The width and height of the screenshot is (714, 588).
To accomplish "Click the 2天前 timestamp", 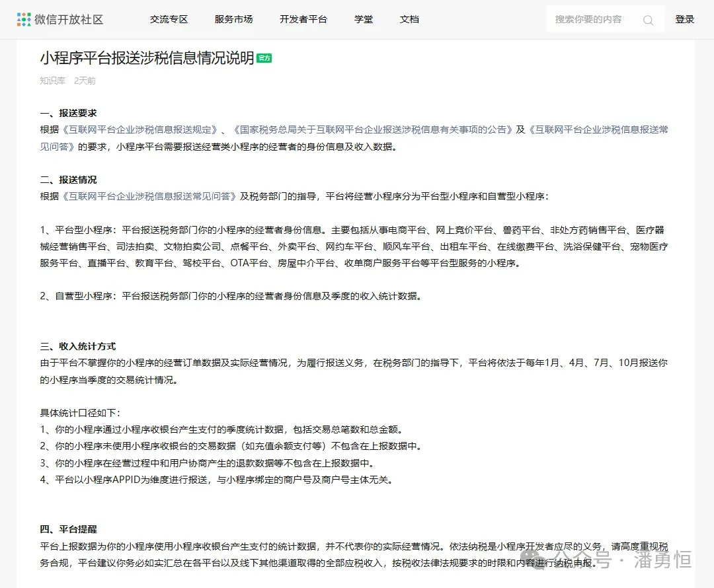I will tap(85, 81).
